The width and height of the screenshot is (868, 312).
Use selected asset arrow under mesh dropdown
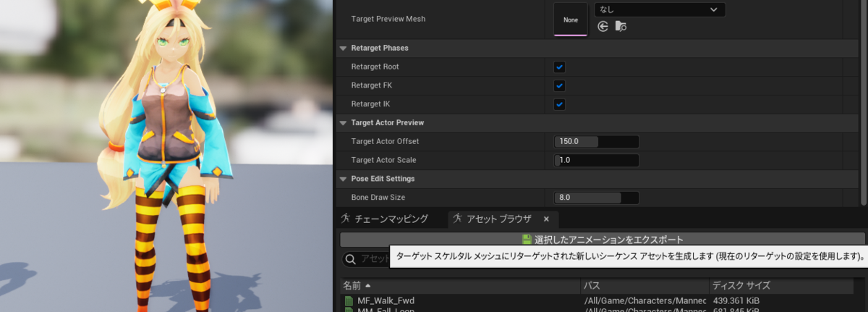603,27
